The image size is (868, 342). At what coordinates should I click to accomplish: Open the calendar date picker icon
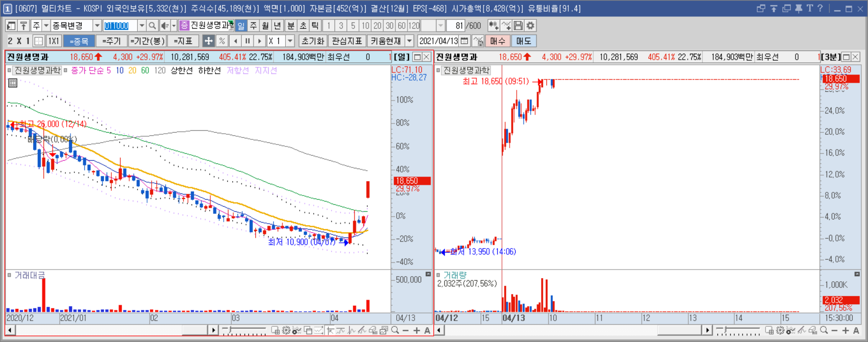coord(464,41)
